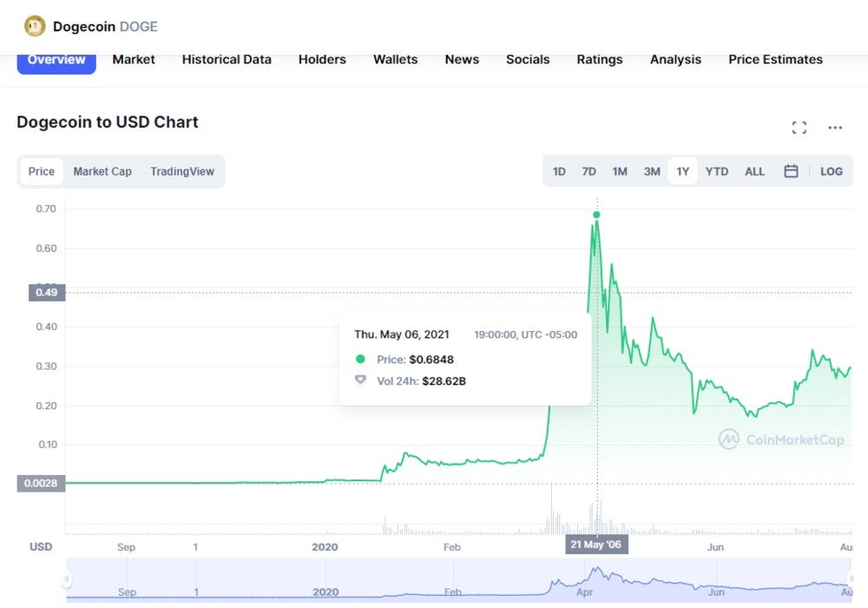The width and height of the screenshot is (868, 608).
Task: Toggle LOG scale on chart
Action: click(832, 172)
